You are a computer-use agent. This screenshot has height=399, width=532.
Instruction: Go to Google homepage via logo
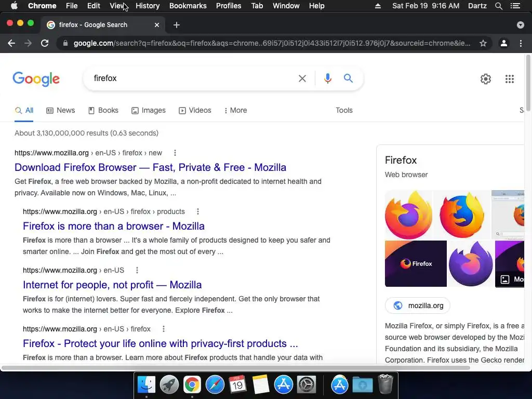tap(36, 79)
